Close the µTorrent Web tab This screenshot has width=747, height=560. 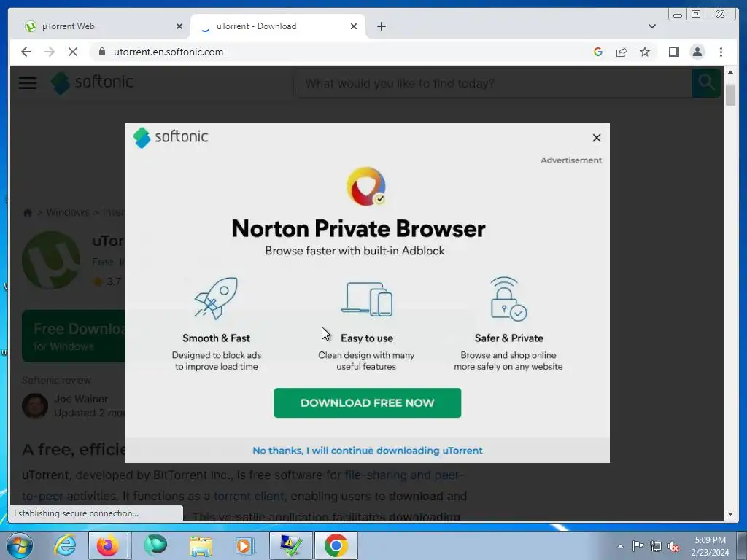[x=179, y=26]
